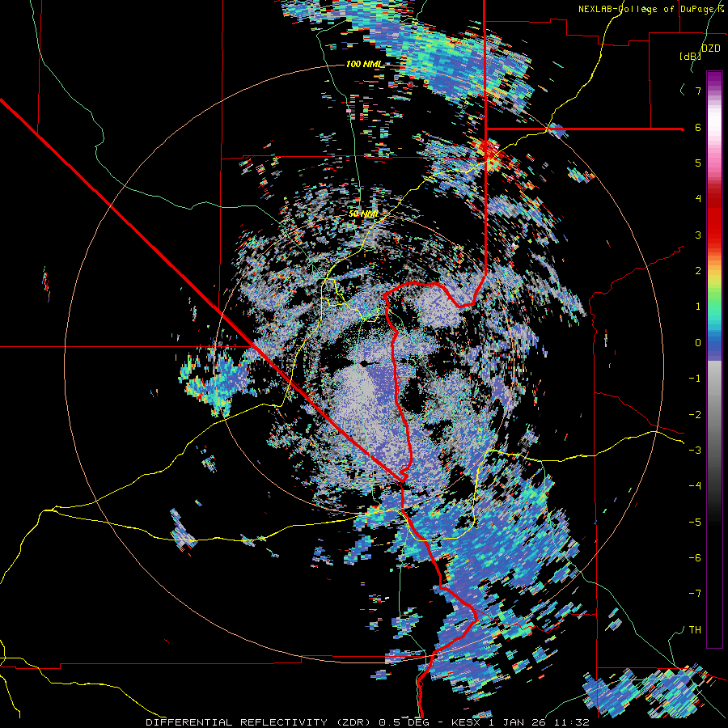The height and width of the screenshot is (728, 728).
Task: Click the -2 value on the color scale
Action: [695, 415]
